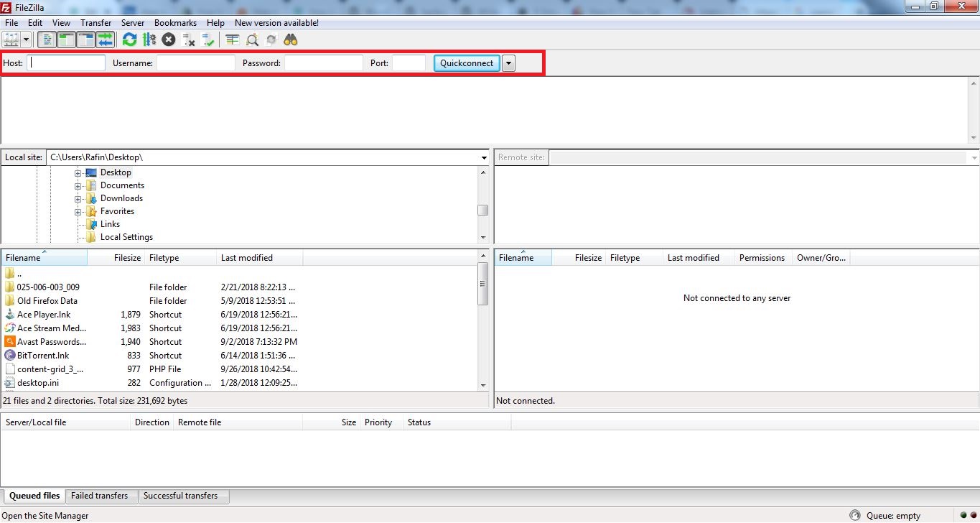The image size is (980, 523).
Task: Open the Edit menu
Action: click(x=35, y=23)
